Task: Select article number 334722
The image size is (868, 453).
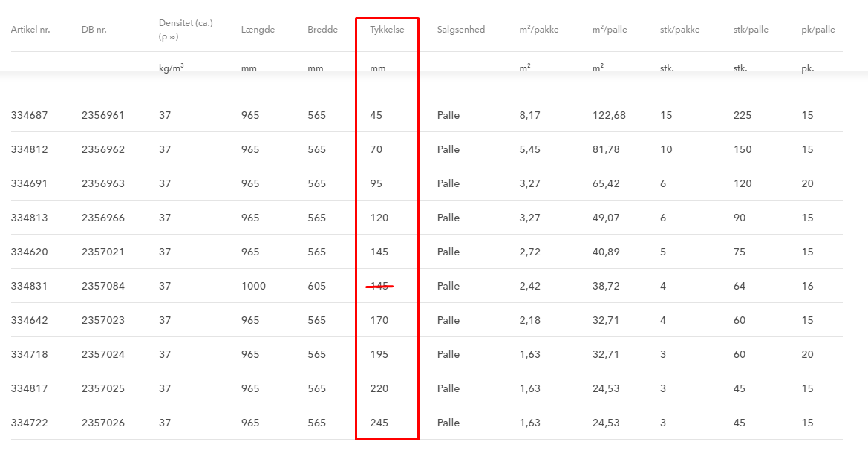Action: point(30,423)
